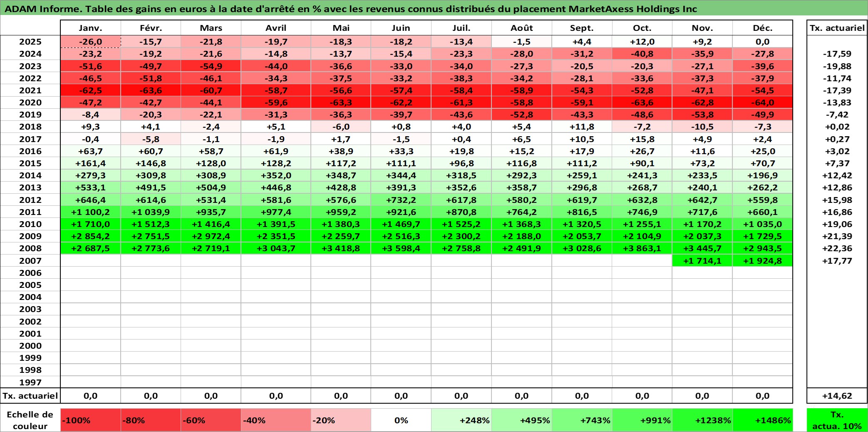Image resolution: width=868 pixels, height=432 pixels.
Task: Click the Tx. actua. 10% green cell
Action: tap(837, 420)
